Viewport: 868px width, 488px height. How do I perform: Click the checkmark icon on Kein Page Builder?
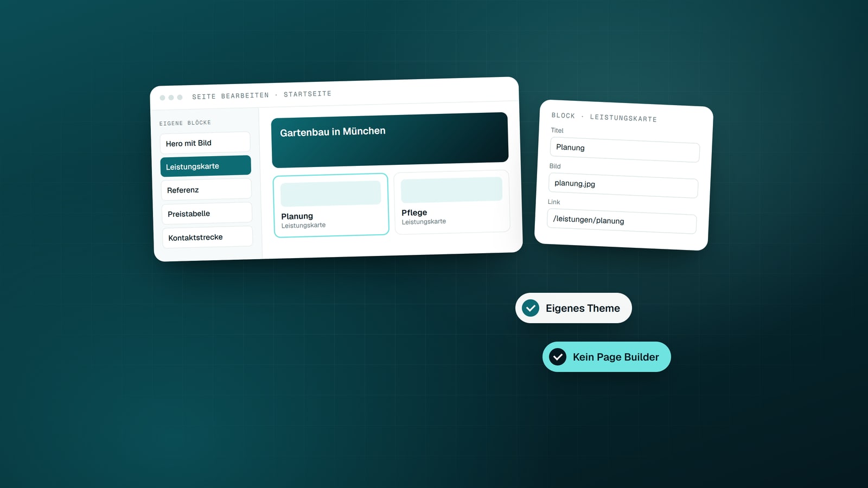click(x=558, y=357)
